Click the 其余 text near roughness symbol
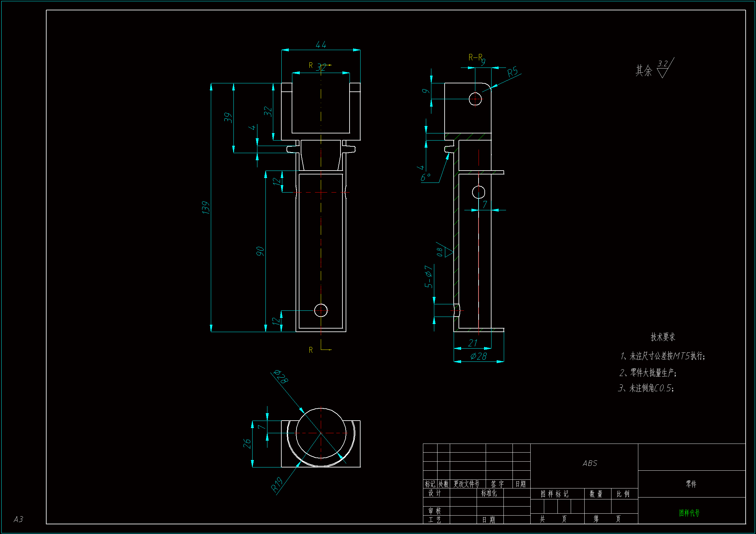The width and height of the screenshot is (756, 534). pos(643,70)
